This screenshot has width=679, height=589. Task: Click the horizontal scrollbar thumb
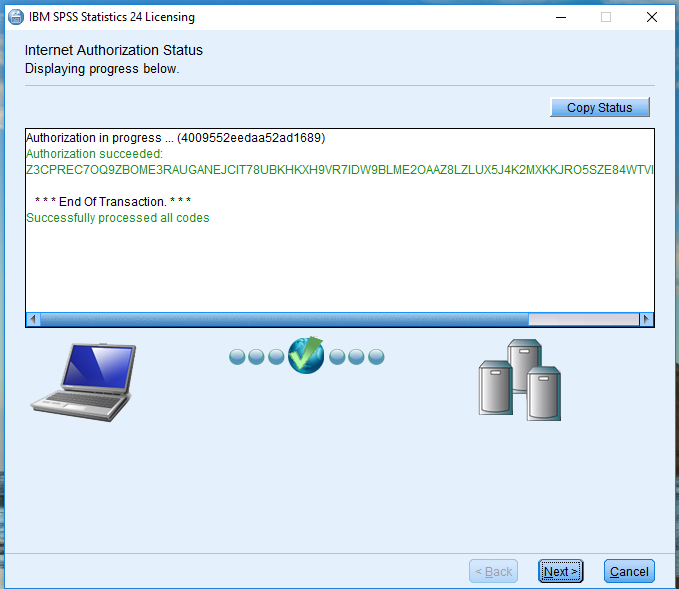[x=285, y=320]
